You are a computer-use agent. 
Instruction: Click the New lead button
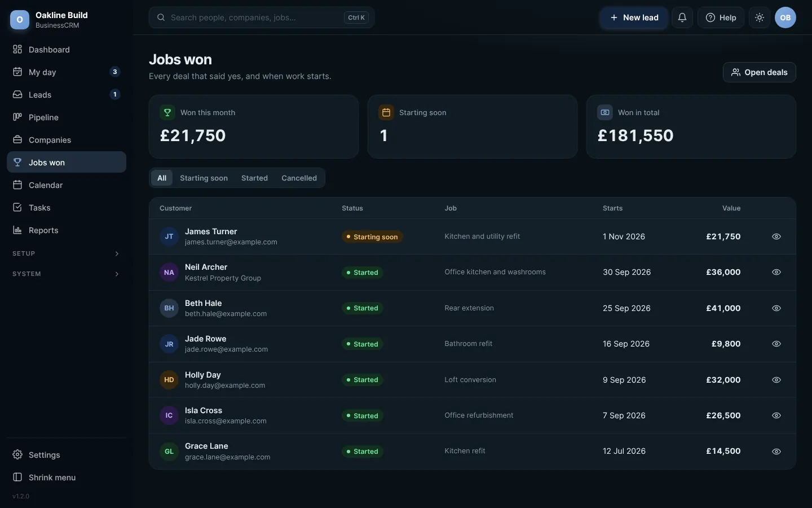tap(634, 17)
